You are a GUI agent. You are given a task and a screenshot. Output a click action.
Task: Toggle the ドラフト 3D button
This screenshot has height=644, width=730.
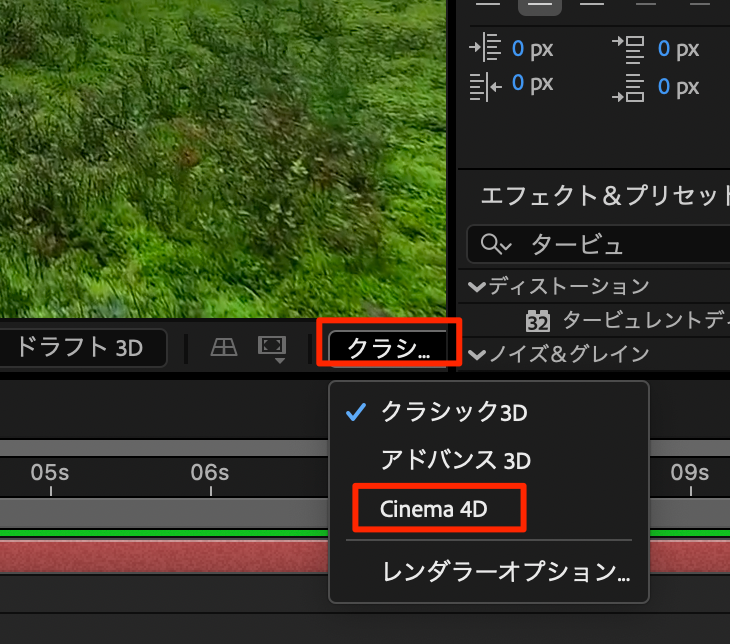80,348
